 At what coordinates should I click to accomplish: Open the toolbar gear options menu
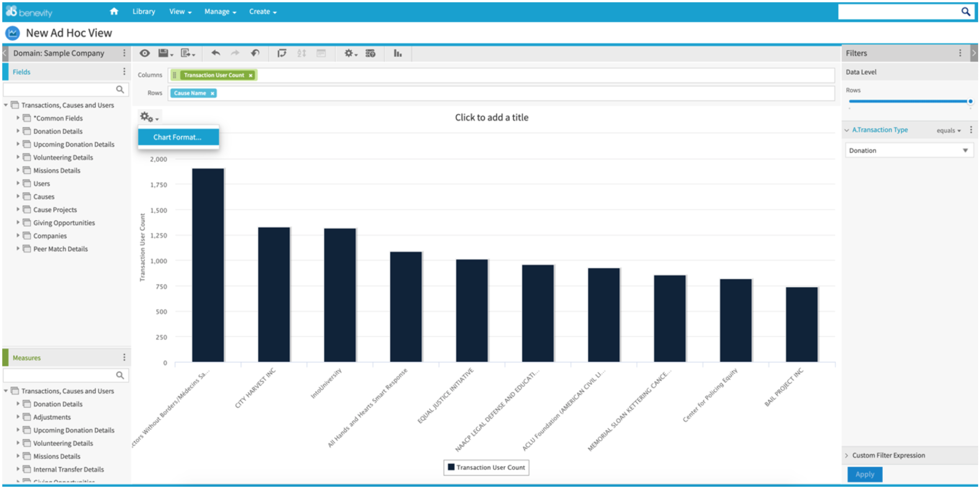350,53
